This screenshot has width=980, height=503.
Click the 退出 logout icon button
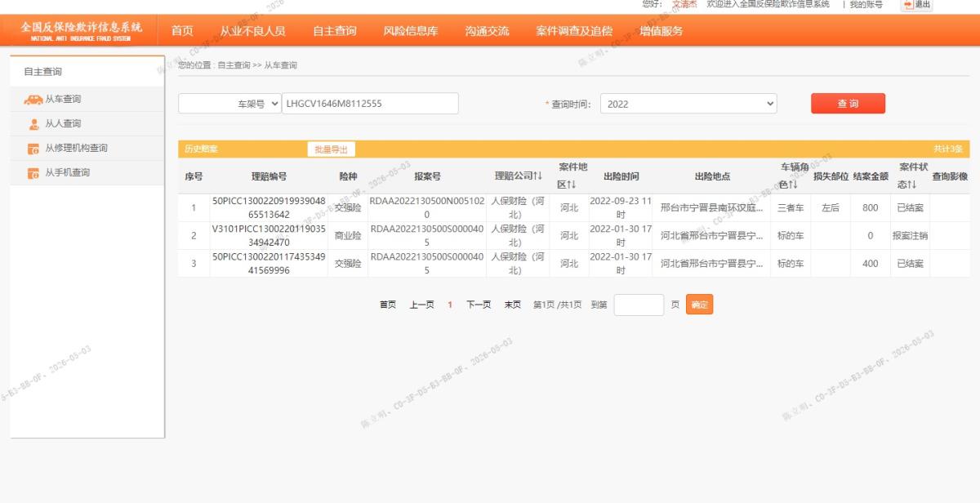(916, 5)
